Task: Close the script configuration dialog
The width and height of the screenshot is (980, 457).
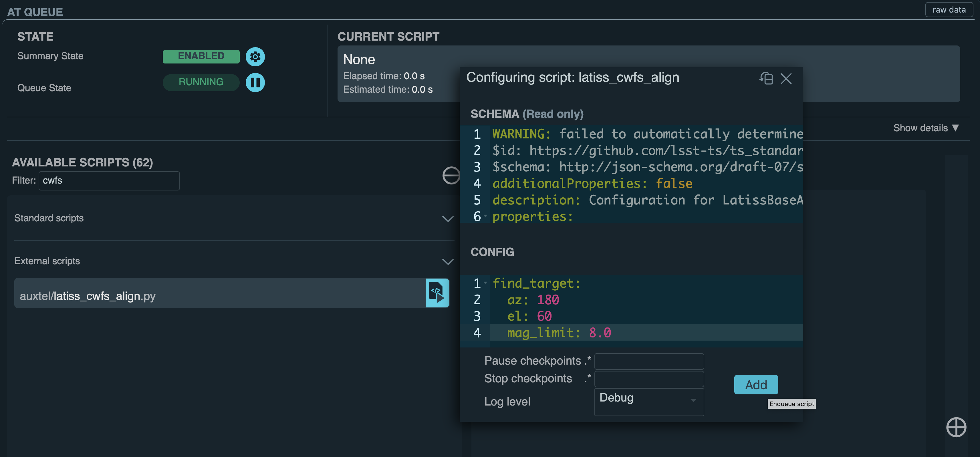Action: [786, 79]
